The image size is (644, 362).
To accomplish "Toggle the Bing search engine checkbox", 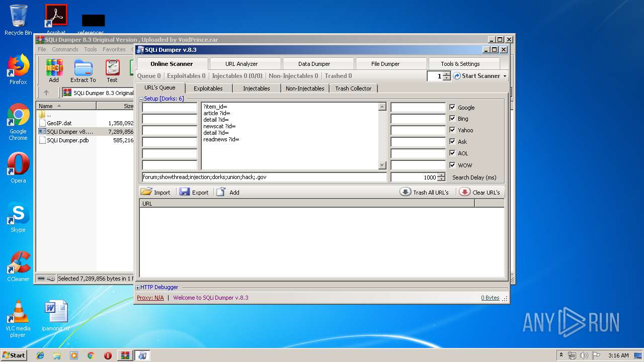I will pos(452,119).
